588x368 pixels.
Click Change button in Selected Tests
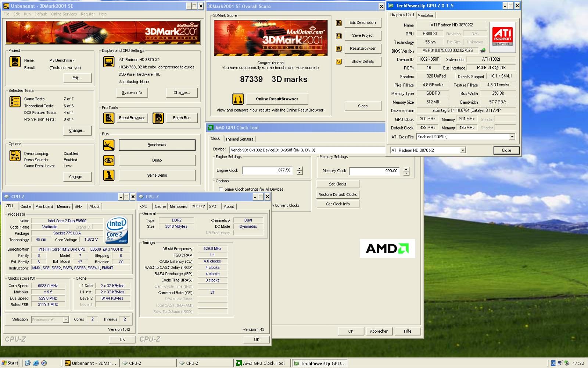tap(77, 131)
